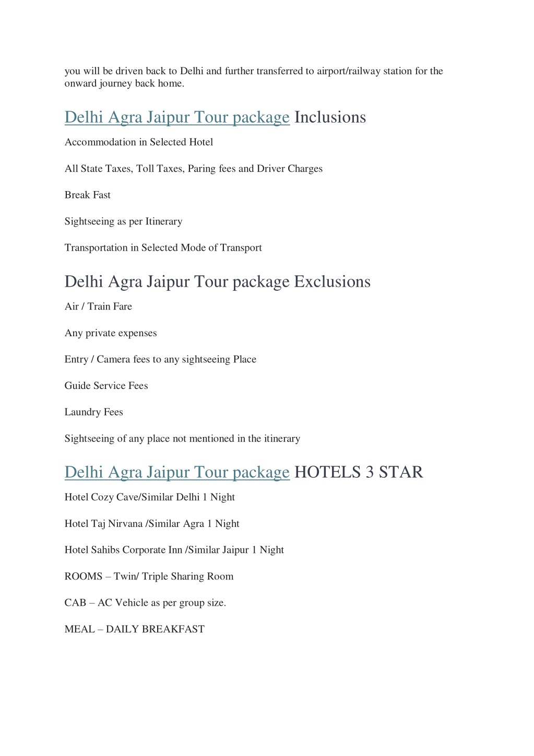The image size is (534, 756).
Task: Click the Entry / Camera fees line
Action: click(x=160, y=359)
